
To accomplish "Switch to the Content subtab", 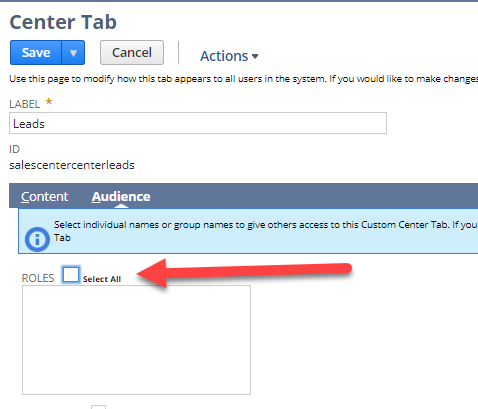I will point(44,197).
